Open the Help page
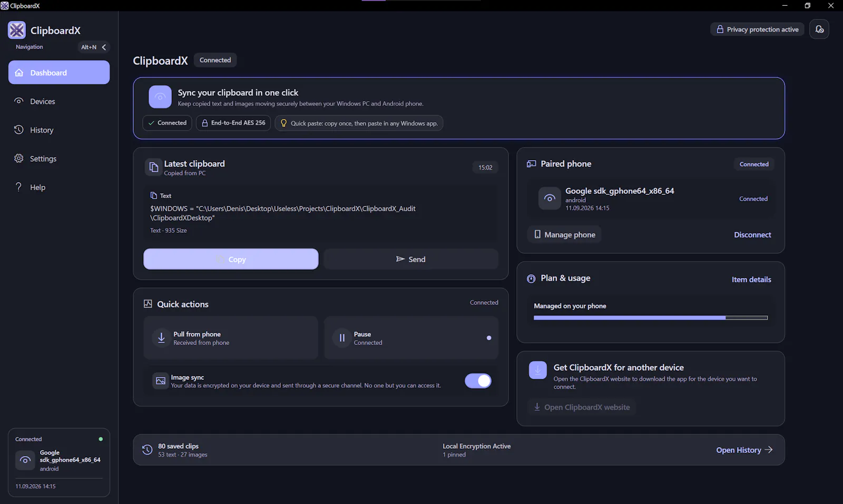 tap(59, 187)
